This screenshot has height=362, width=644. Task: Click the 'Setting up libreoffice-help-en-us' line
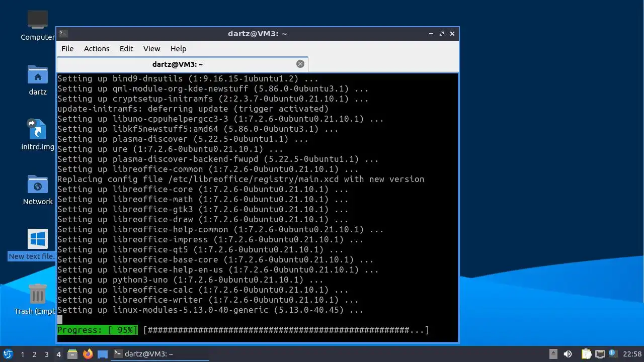point(218,269)
